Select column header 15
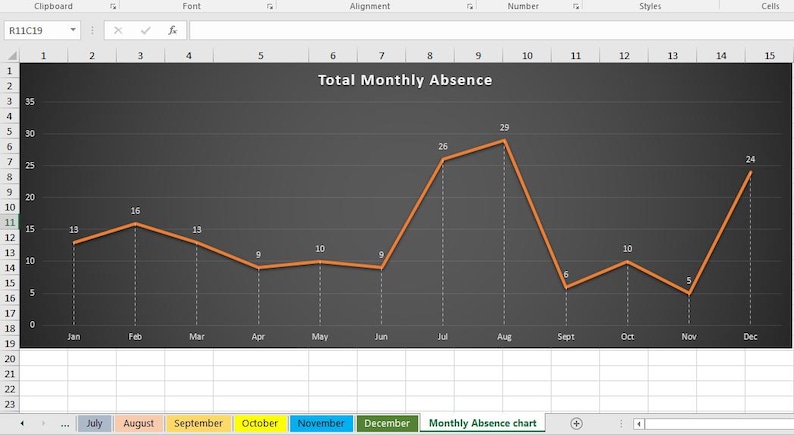Image resolution: width=794 pixels, height=435 pixels. pos(770,56)
